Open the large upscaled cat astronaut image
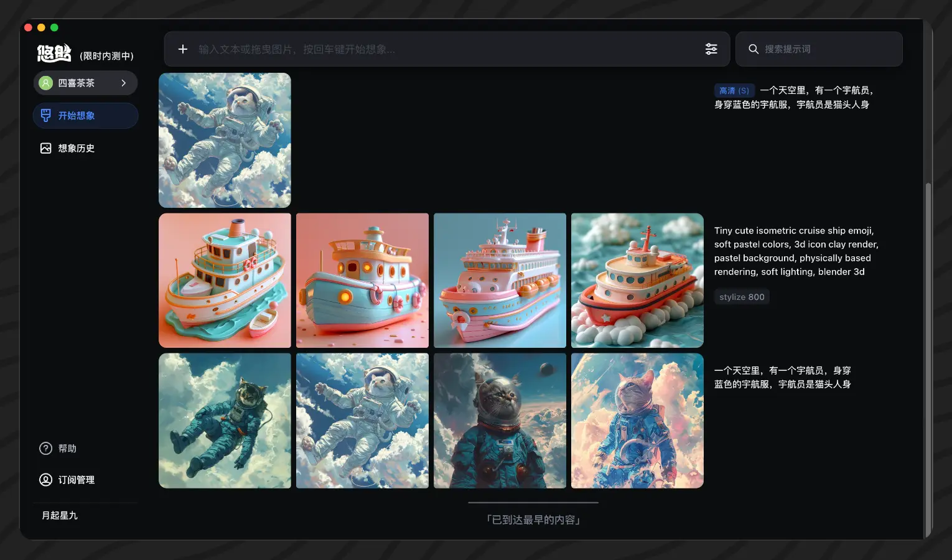Viewport: 952px width, 560px height. [x=225, y=141]
